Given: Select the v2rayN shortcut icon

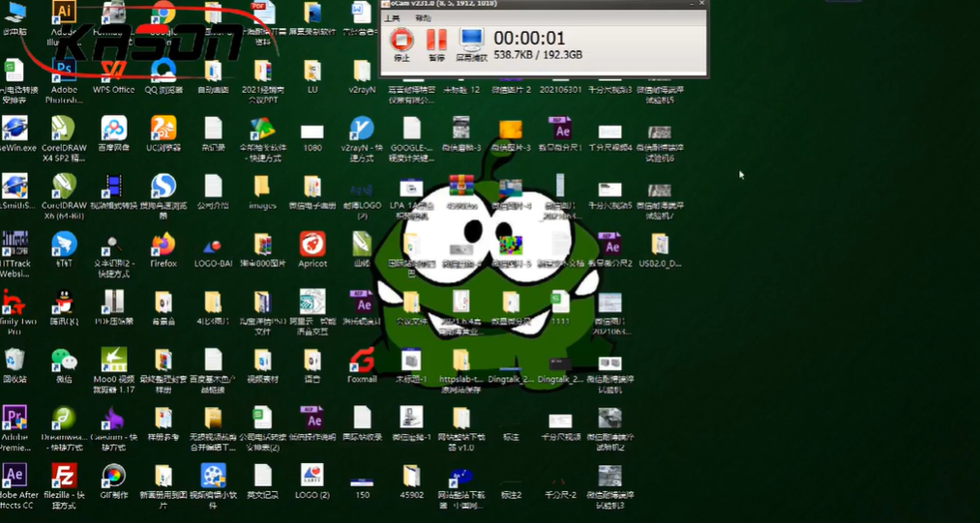Looking at the screenshot, I should tap(362, 129).
